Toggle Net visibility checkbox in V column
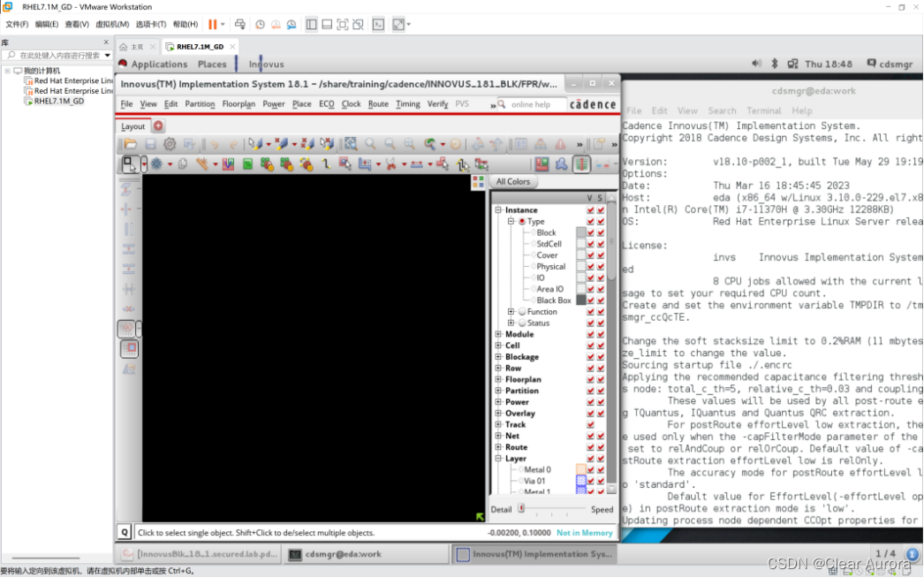Image resolution: width=924 pixels, height=578 pixels. 590,436
